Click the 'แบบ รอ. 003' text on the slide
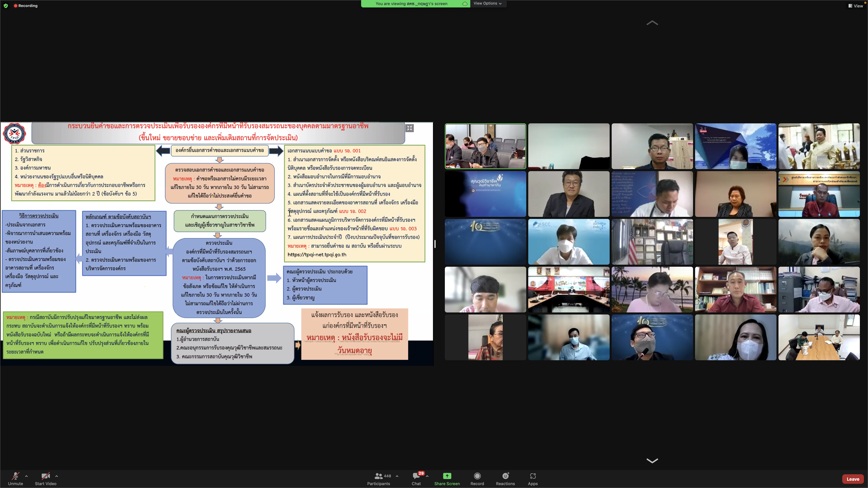The image size is (868, 488). (x=403, y=228)
